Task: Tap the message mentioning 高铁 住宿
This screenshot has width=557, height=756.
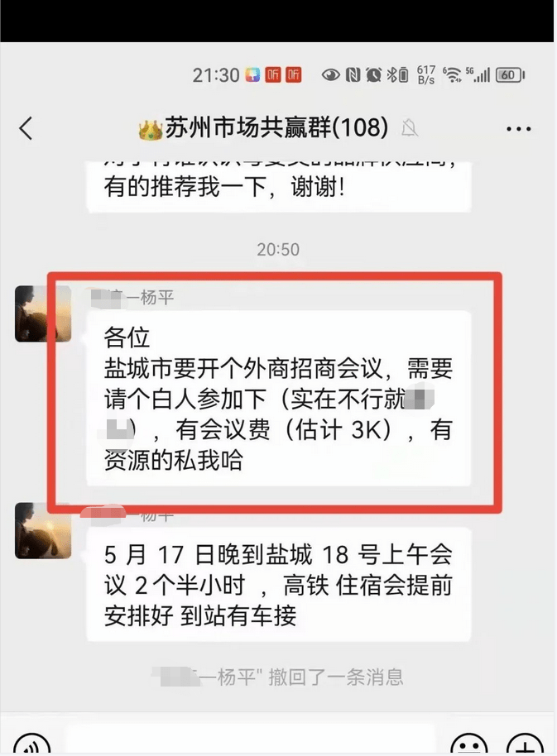Action: point(278,584)
